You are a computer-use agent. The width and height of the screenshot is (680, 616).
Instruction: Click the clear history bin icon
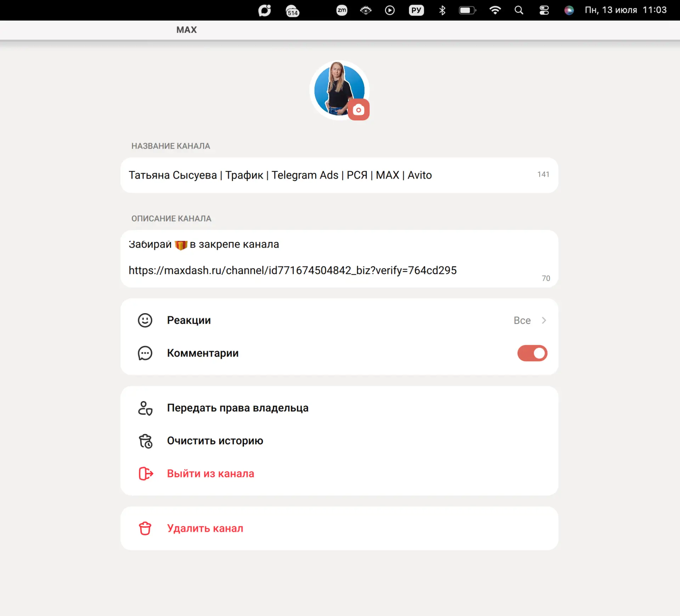click(145, 441)
